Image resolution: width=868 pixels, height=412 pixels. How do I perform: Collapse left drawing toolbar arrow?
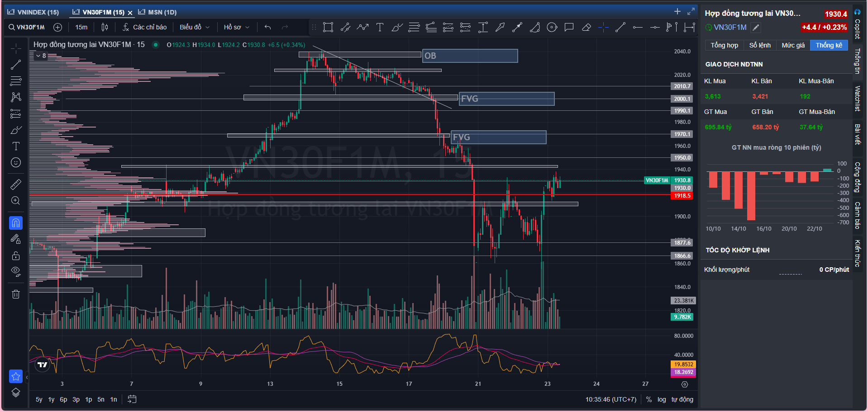pyautogui.click(x=27, y=376)
